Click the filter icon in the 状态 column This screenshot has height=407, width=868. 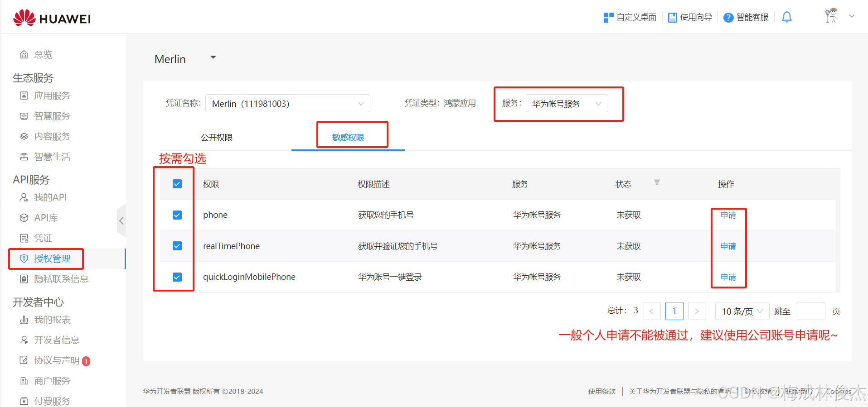coord(657,182)
